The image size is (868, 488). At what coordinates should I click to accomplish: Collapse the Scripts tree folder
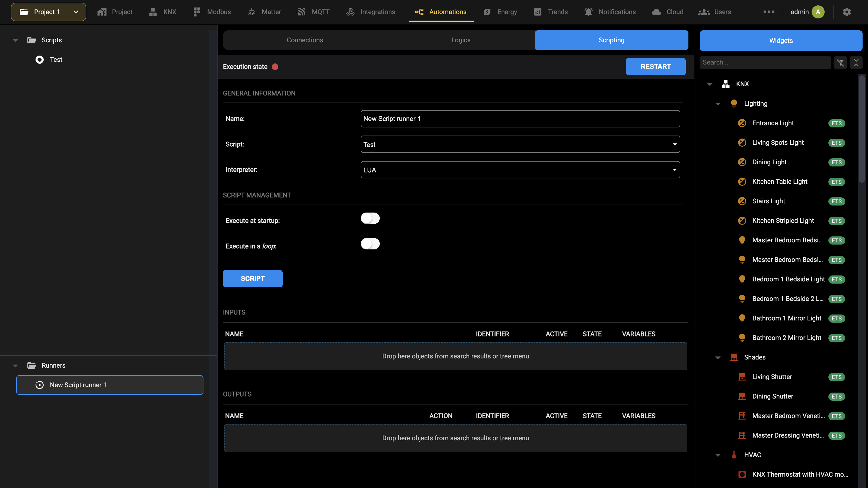tap(15, 40)
